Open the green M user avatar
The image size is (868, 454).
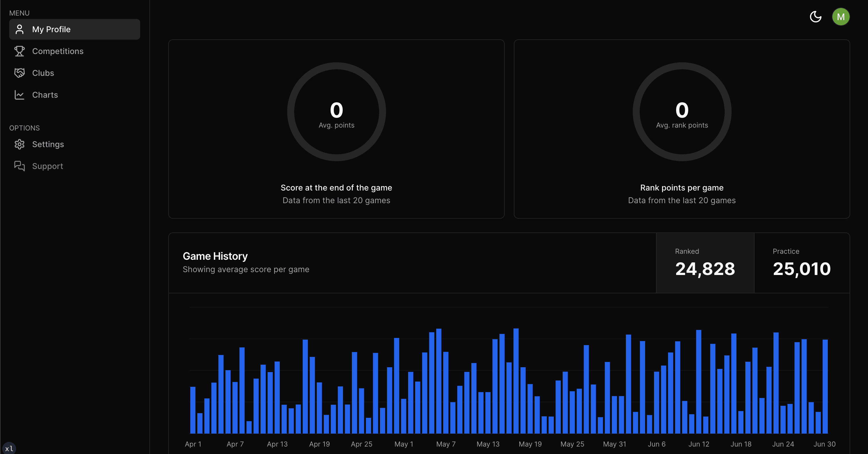840,16
